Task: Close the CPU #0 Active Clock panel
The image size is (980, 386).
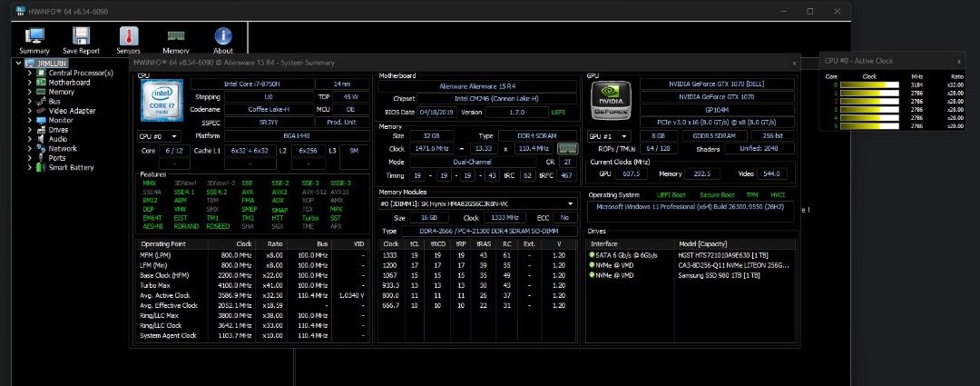Action: point(958,62)
